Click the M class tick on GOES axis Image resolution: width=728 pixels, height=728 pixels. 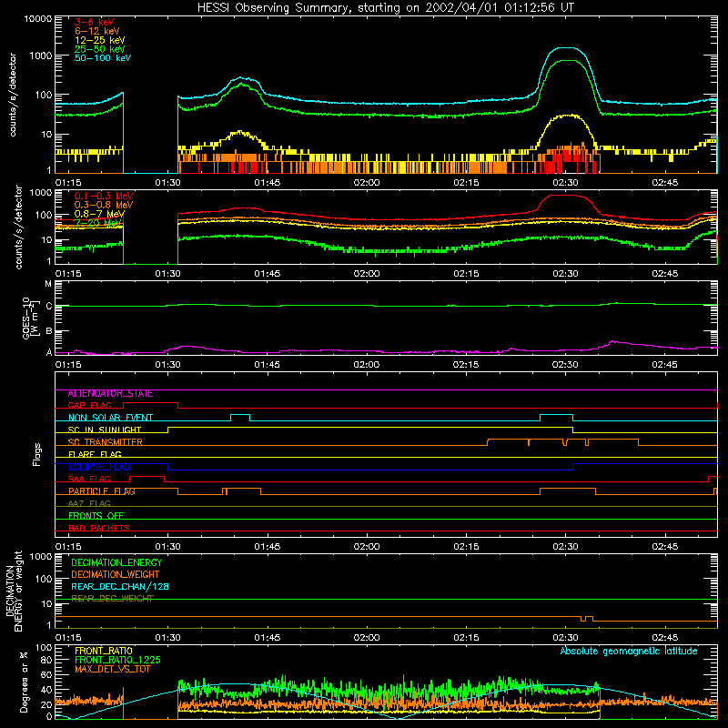point(48,284)
